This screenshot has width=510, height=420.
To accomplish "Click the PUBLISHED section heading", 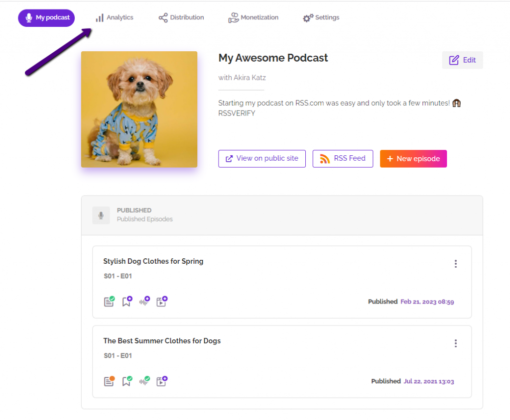I will (x=134, y=210).
